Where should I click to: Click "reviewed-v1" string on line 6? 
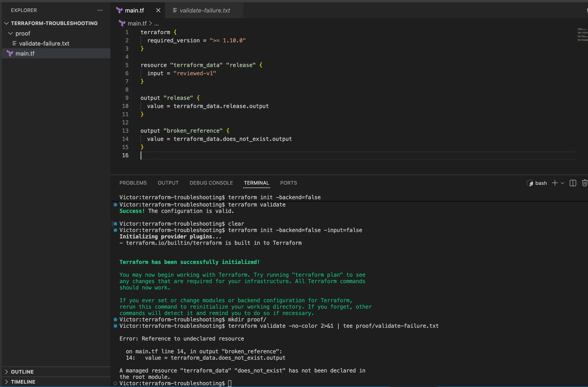tap(195, 73)
